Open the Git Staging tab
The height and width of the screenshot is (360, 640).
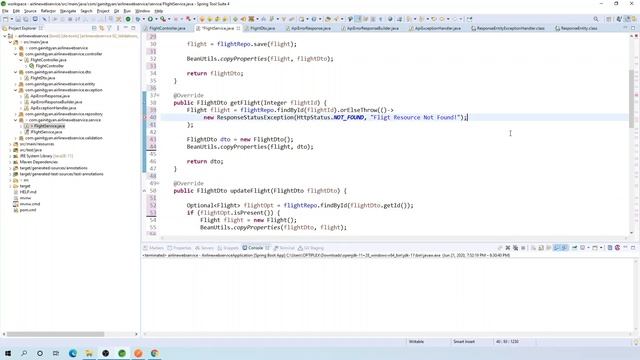pos(311,248)
